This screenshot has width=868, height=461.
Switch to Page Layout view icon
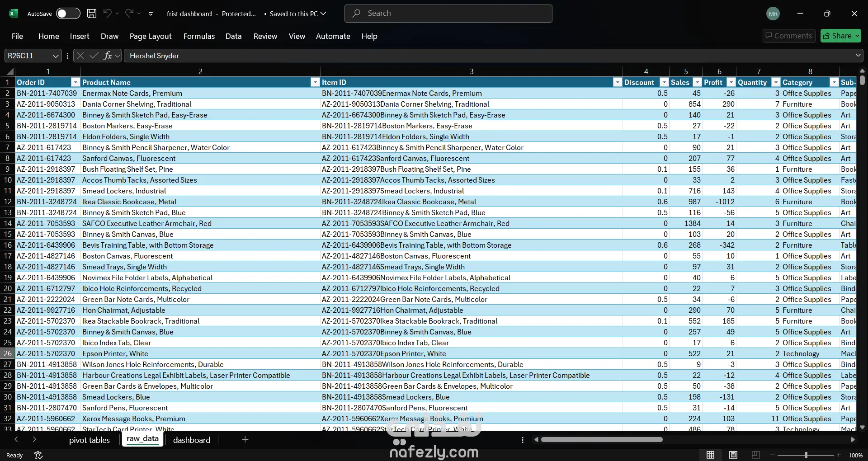(x=733, y=455)
